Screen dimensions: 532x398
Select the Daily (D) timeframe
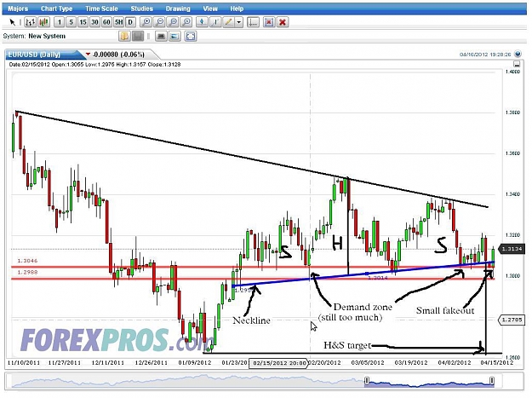coord(130,22)
